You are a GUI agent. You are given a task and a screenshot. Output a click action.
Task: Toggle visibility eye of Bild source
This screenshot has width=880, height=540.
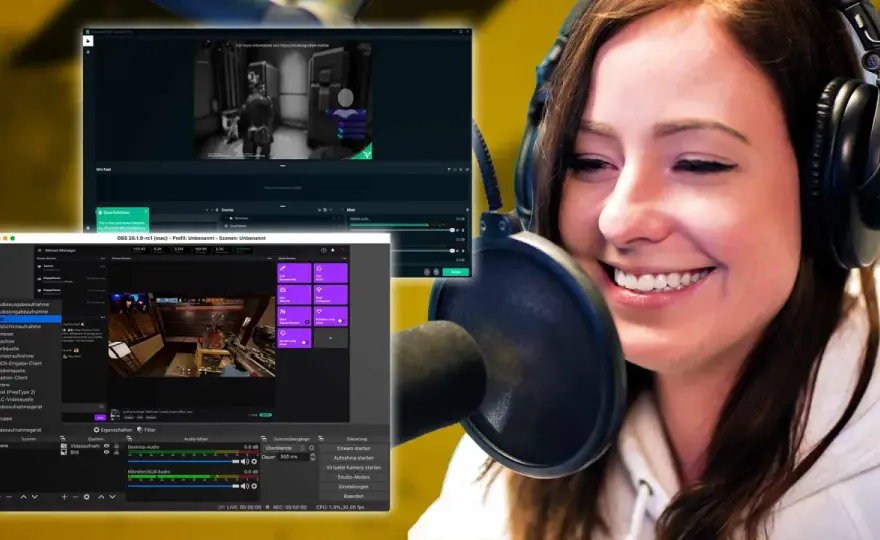point(107,452)
